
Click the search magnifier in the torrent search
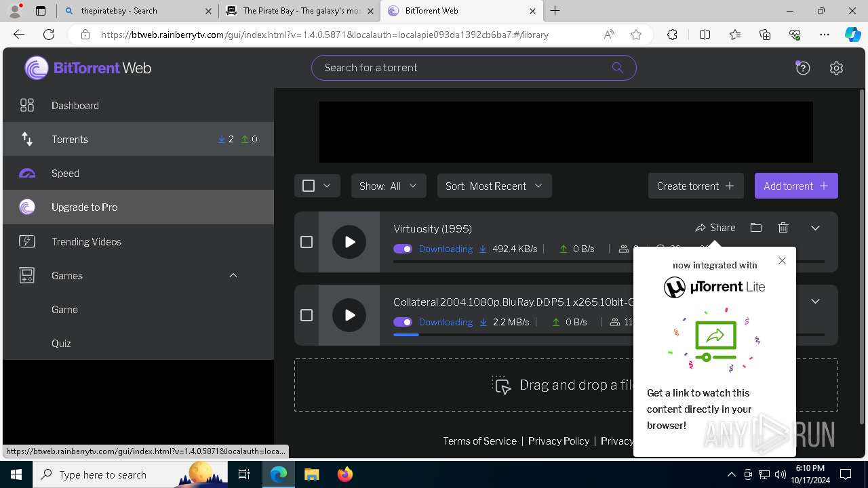[617, 67]
